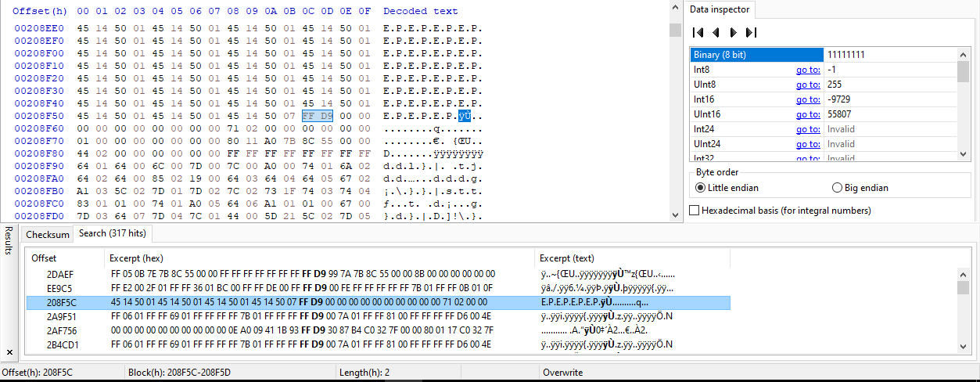Click 'go to:' link for UInt16
The width and height of the screenshot is (980, 382).
click(x=808, y=114)
